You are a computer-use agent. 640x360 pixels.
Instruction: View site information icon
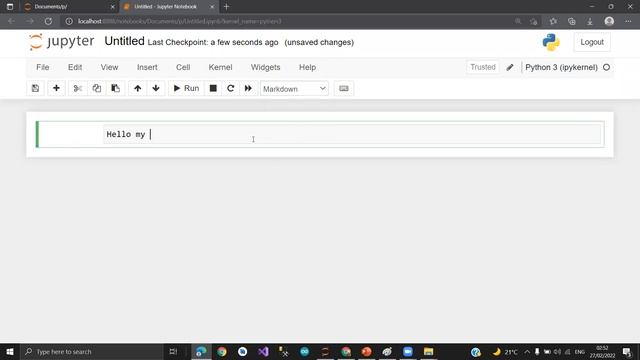(x=69, y=21)
